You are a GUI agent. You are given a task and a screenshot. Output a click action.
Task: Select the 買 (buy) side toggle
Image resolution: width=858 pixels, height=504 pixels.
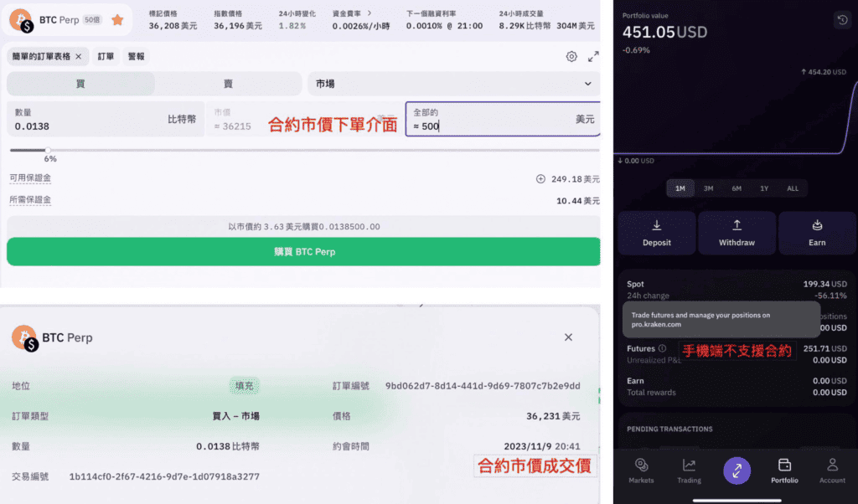click(80, 84)
